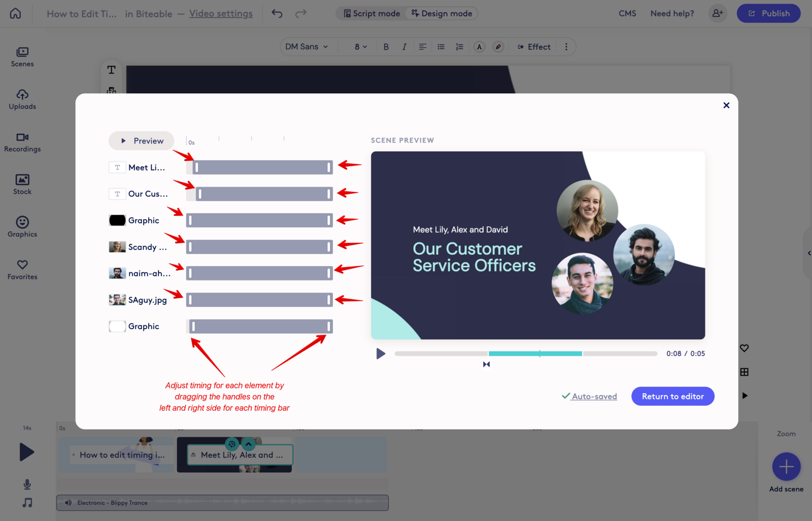Open the more options kebab menu
812x521 pixels.
tap(566, 47)
